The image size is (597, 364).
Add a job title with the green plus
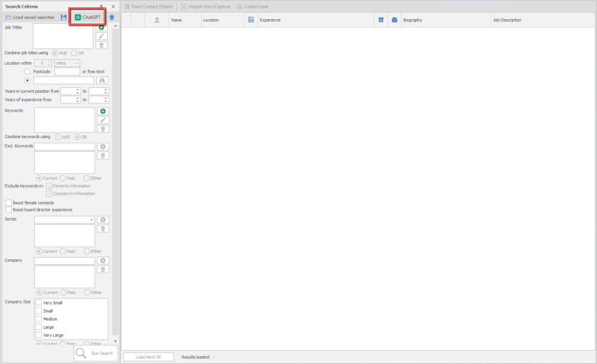(102, 27)
